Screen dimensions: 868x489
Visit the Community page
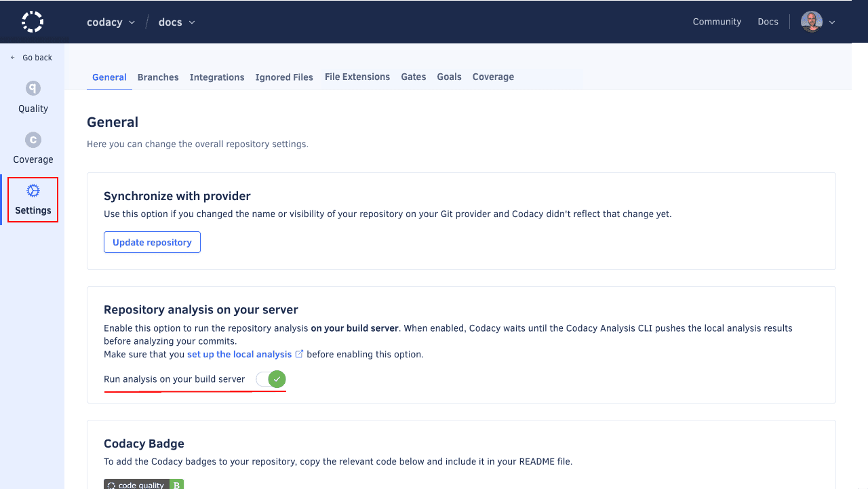(717, 21)
